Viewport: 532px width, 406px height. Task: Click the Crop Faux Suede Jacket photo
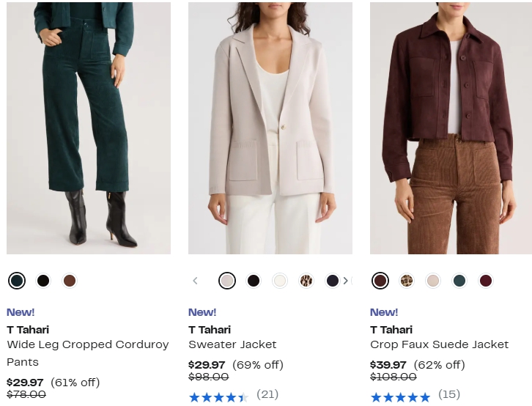tap(451, 128)
